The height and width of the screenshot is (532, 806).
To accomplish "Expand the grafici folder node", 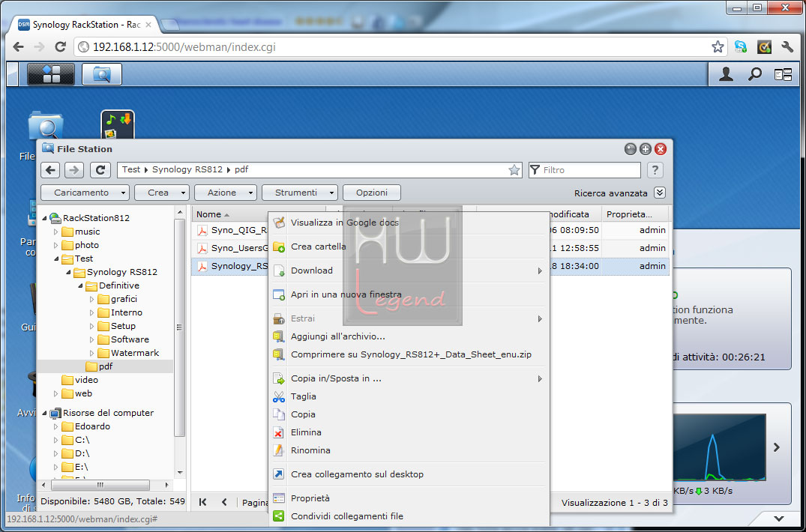I will (92, 299).
